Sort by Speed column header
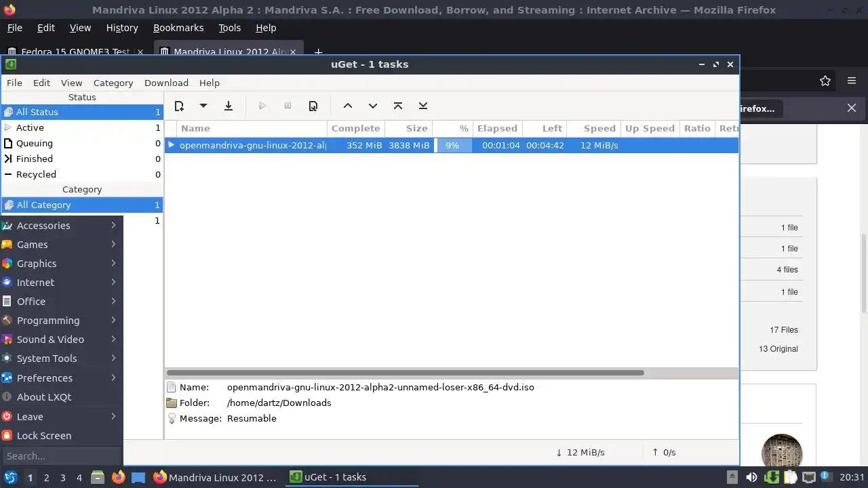The height and width of the screenshot is (488, 868). pyautogui.click(x=593, y=128)
